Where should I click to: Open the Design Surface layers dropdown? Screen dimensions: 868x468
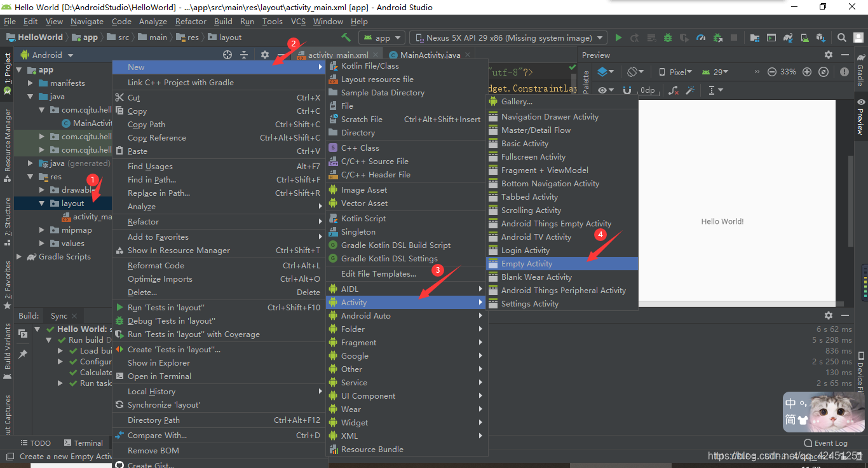pyautogui.click(x=606, y=72)
